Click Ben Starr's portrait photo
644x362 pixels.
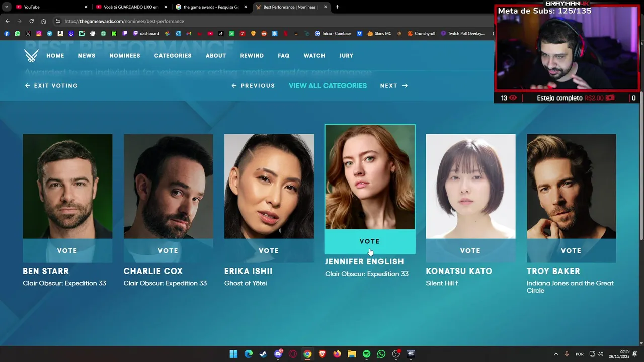(x=67, y=186)
